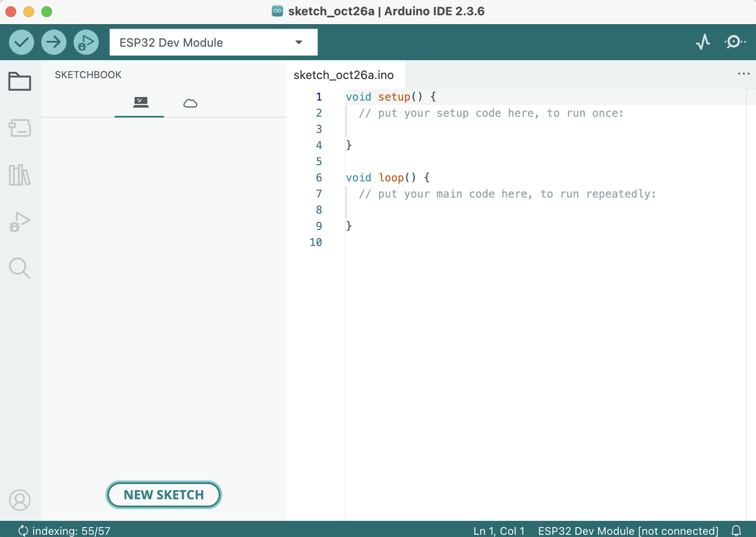Open the user account profile icon

coord(20,500)
